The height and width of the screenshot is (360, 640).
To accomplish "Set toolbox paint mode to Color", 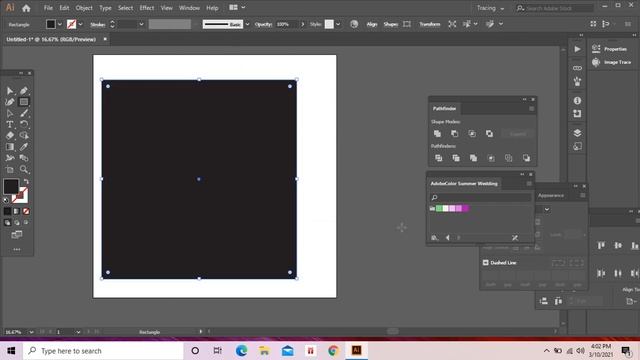I will click(7, 211).
